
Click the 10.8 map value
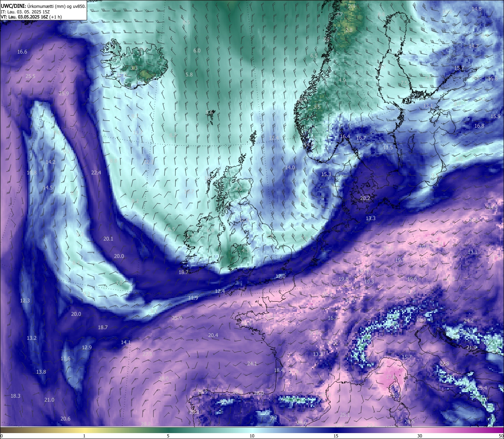click(31, 173)
